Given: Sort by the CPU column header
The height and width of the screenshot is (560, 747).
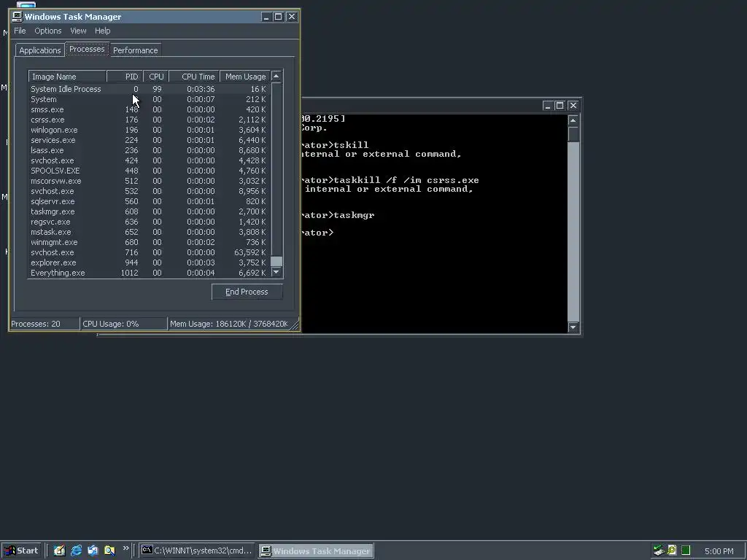Looking at the screenshot, I should click(156, 76).
